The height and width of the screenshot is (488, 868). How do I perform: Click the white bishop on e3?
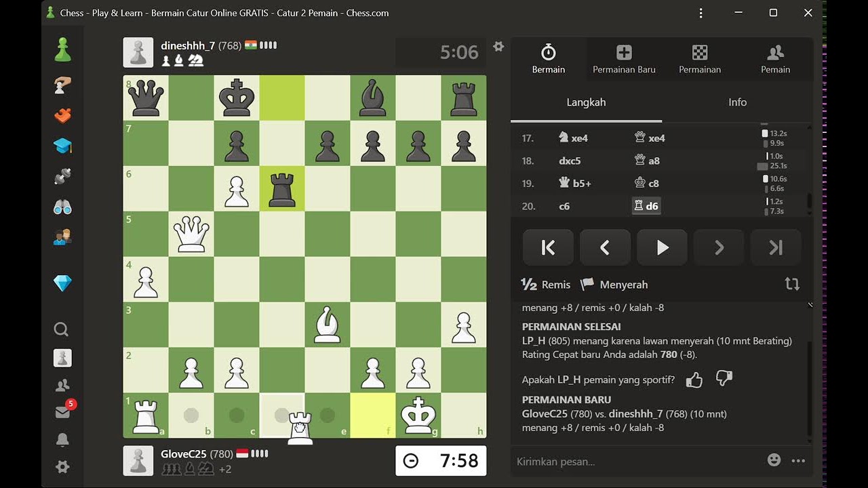tap(328, 325)
